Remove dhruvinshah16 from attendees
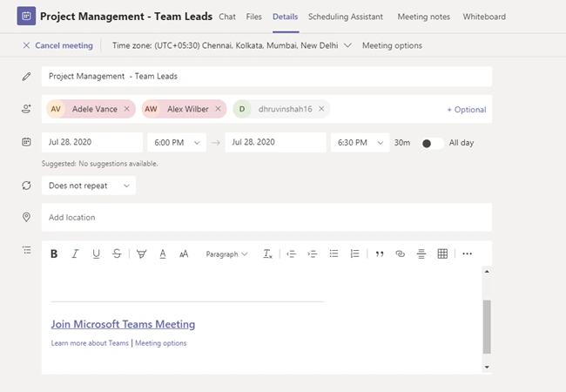Screen dimensions: 566x392 tap(321, 109)
